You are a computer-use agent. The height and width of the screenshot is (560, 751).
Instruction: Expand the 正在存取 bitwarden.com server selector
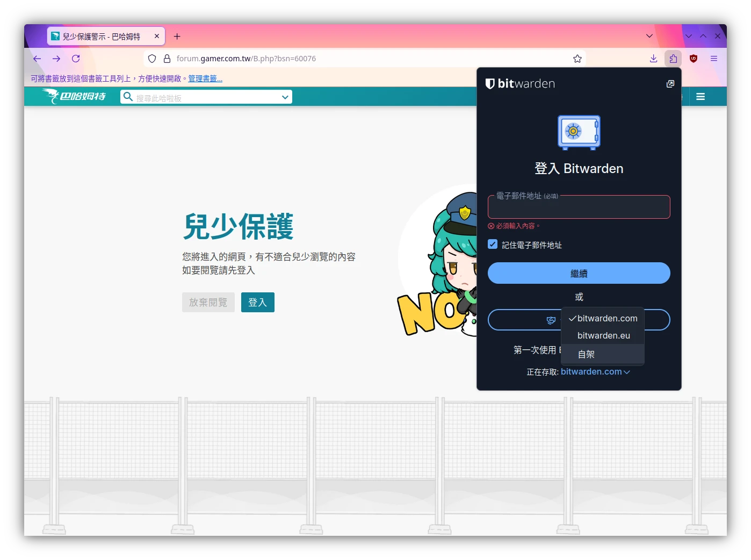595,372
